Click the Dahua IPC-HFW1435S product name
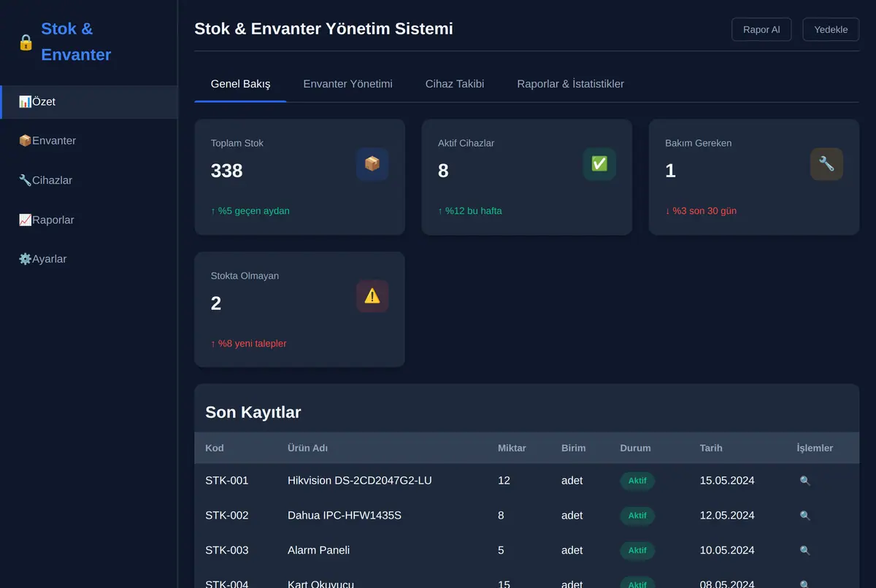Image resolution: width=876 pixels, height=588 pixels. [x=345, y=516]
